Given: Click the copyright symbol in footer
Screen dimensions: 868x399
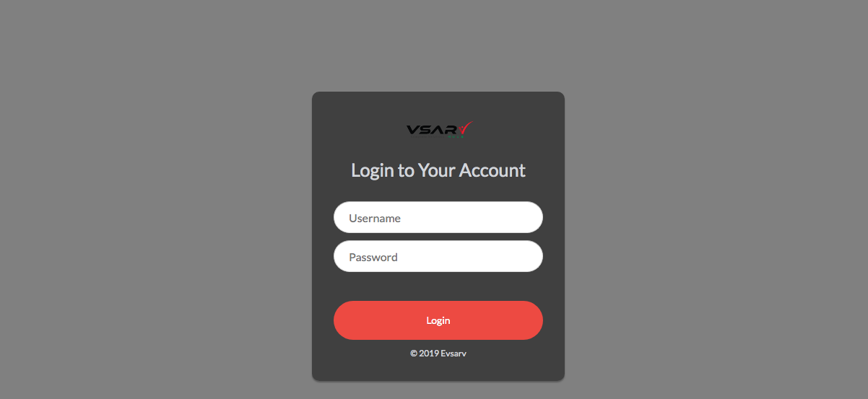Looking at the screenshot, I should pyautogui.click(x=414, y=354).
